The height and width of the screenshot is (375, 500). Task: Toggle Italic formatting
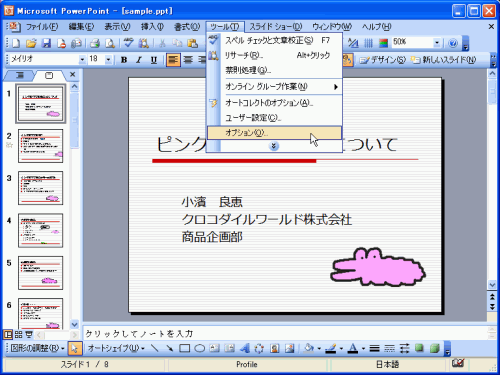(x=139, y=60)
